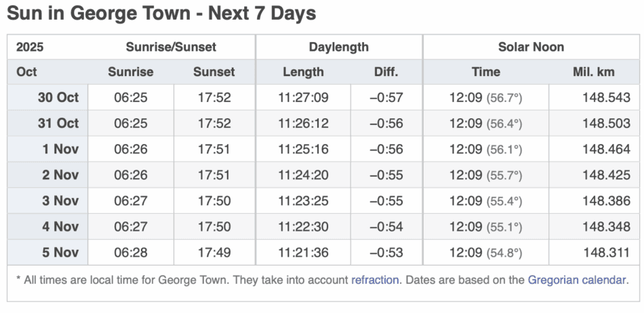Select the 3 Nov row header
Screen dimensions: 644x313
coord(60,201)
